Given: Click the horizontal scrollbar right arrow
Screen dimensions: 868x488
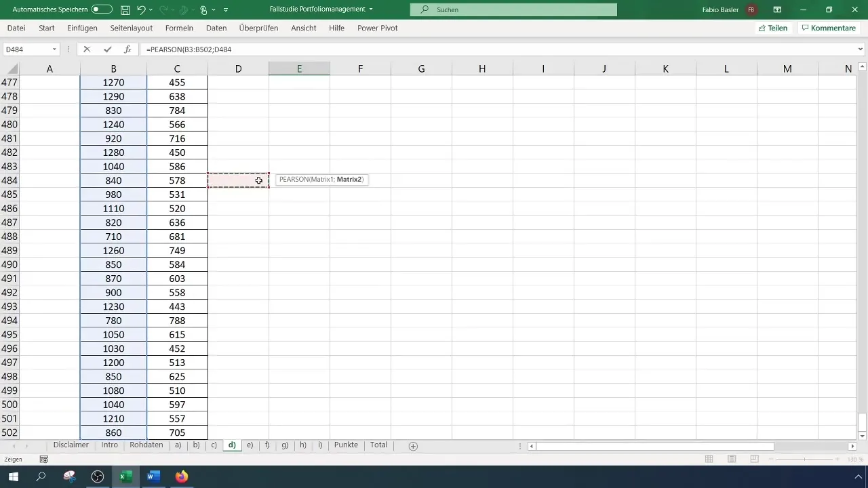Looking at the screenshot, I should click(852, 446).
